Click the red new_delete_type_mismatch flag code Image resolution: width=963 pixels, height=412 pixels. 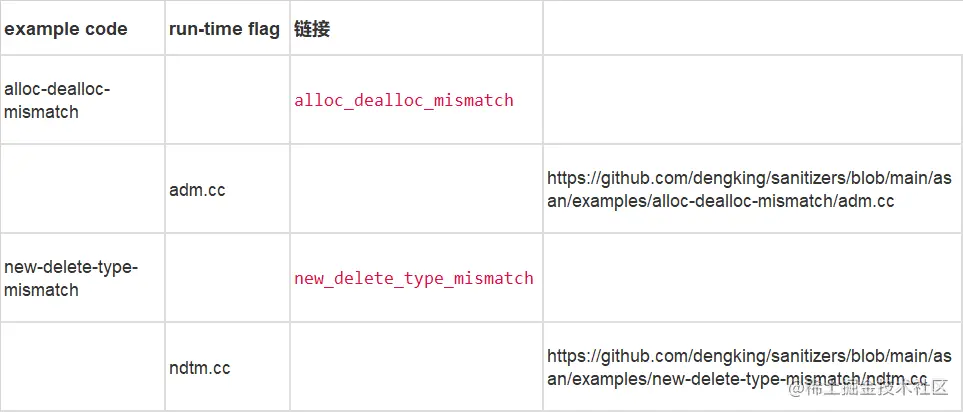tap(414, 278)
